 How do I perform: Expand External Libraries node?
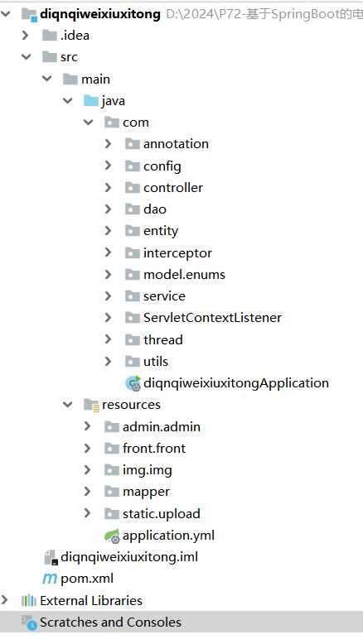pyautogui.click(x=5, y=600)
